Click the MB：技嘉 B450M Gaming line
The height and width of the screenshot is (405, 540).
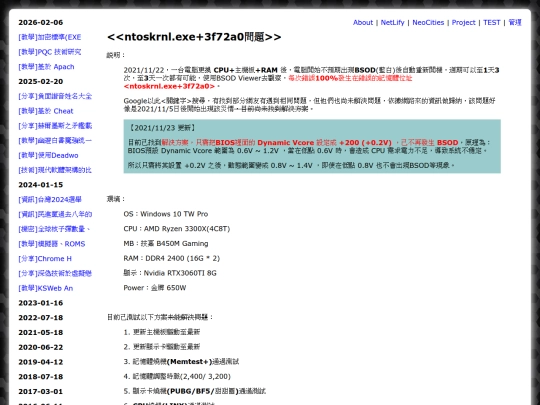tap(166, 244)
